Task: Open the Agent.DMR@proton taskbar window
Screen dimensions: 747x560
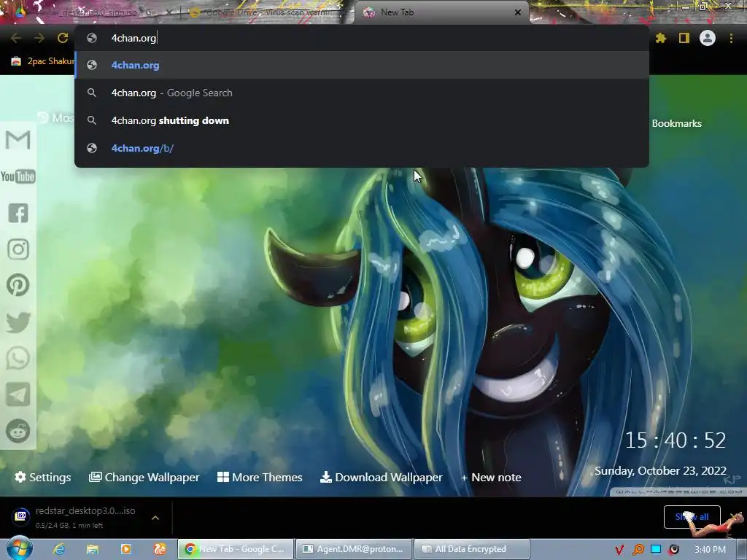Action: [x=354, y=549]
